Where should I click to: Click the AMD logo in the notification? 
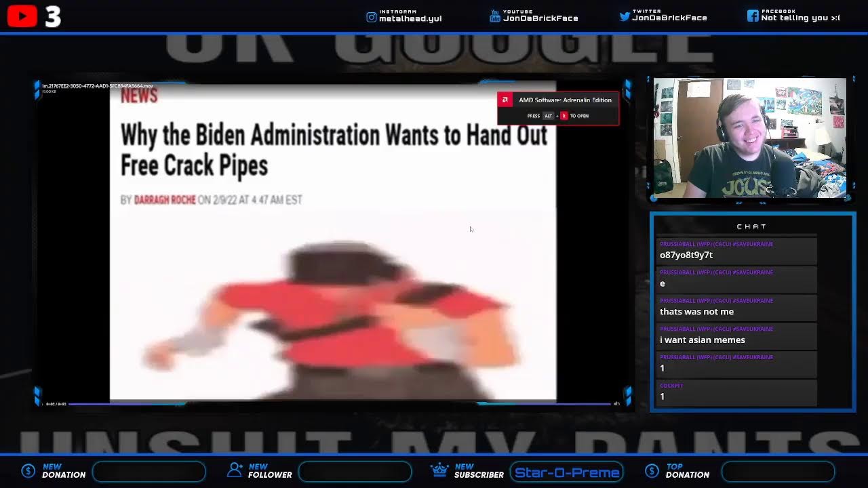(x=505, y=100)
